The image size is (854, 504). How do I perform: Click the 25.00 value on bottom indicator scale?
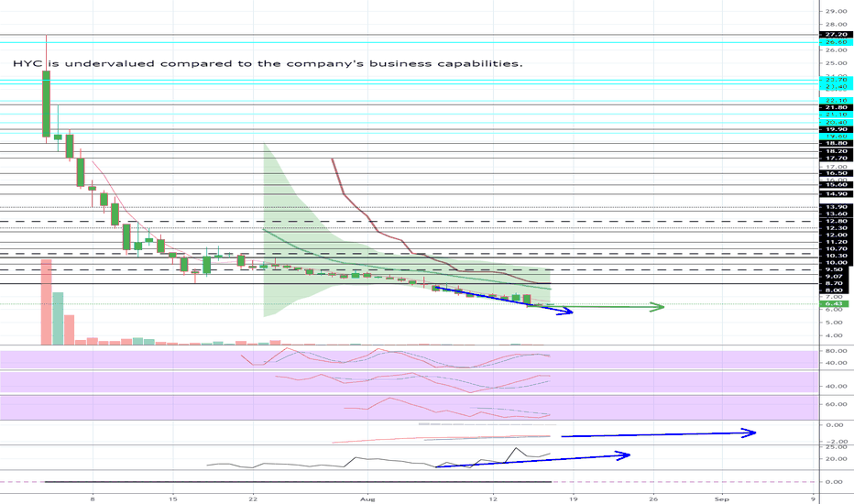pyautogui.click(x=836, y=447)
